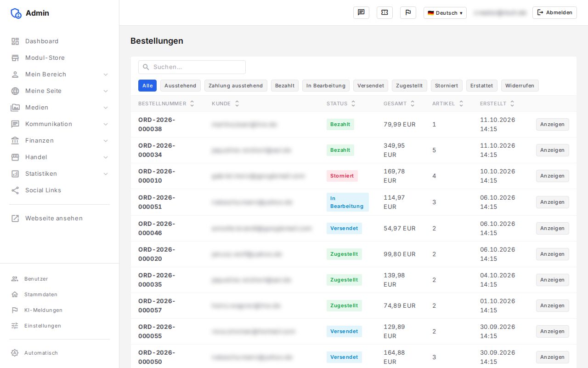Click the Statistiken chart icon
The height and width of the screenshot is (368, 588).
point(15,174)
